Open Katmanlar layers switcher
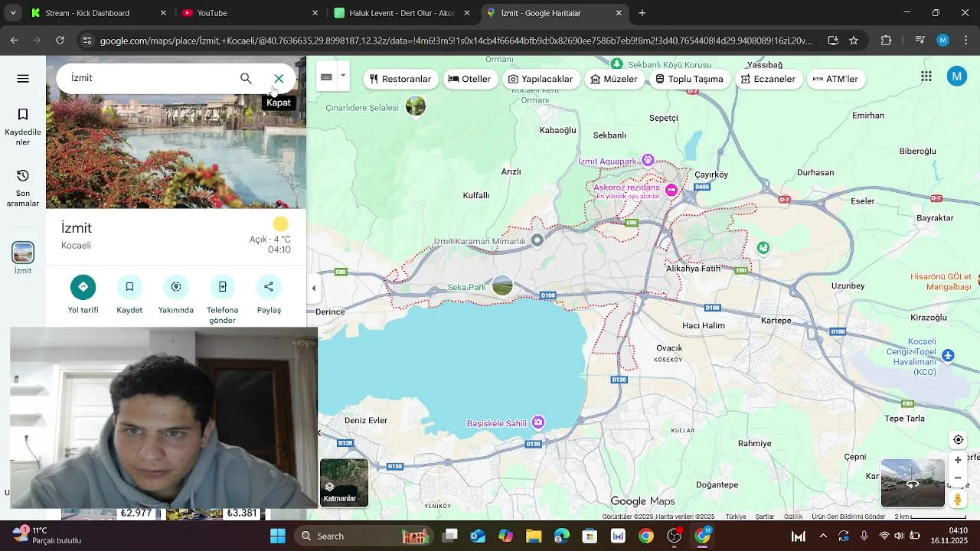The width and height of the screenshot is (980, 551). pos(344,483)
